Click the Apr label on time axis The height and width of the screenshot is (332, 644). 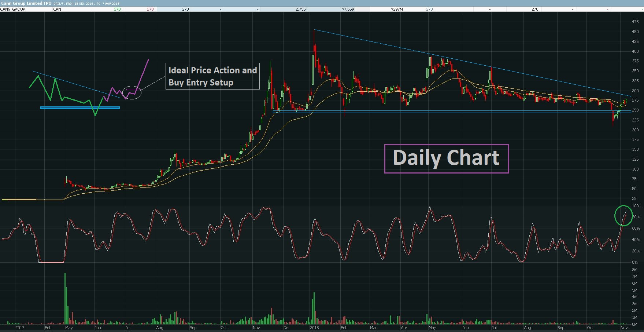tap(404, 328)
